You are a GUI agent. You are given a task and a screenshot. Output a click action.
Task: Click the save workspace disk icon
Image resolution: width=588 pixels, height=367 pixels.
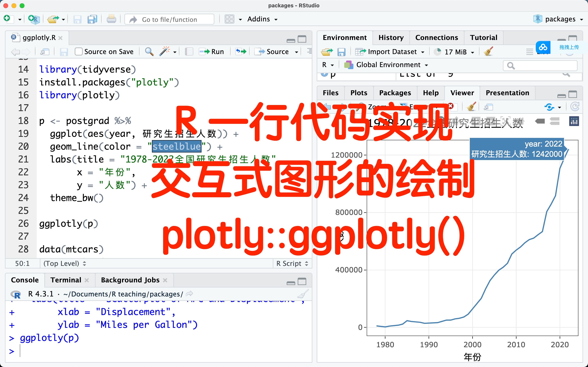[341, 52]
